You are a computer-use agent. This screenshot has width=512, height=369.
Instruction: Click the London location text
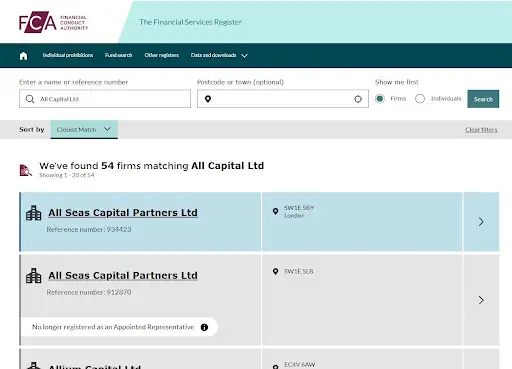pyautogui.click(x=294, y=216)
